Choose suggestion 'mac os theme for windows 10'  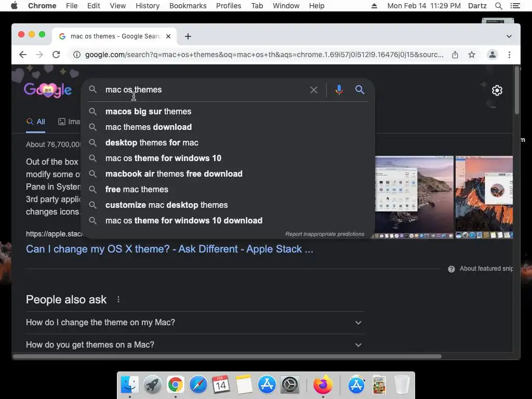tap(228, 158)
